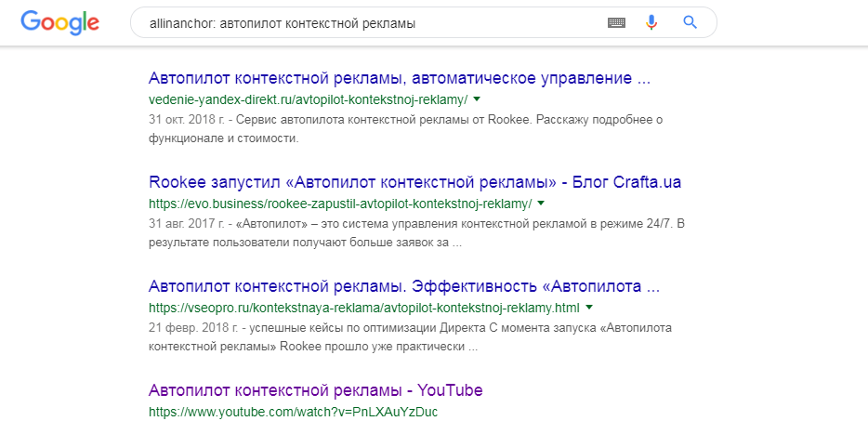Click the snippet dated 31 авг. 2017 г.
Viewport: 868px width, 421px height.
pos(416,233)
